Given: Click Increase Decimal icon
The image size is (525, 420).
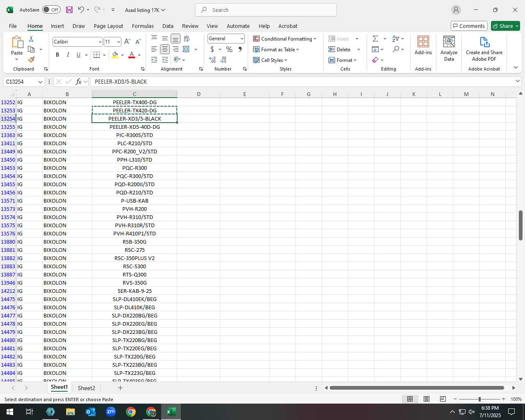Looking at the screenshot, I should [212, 60].
